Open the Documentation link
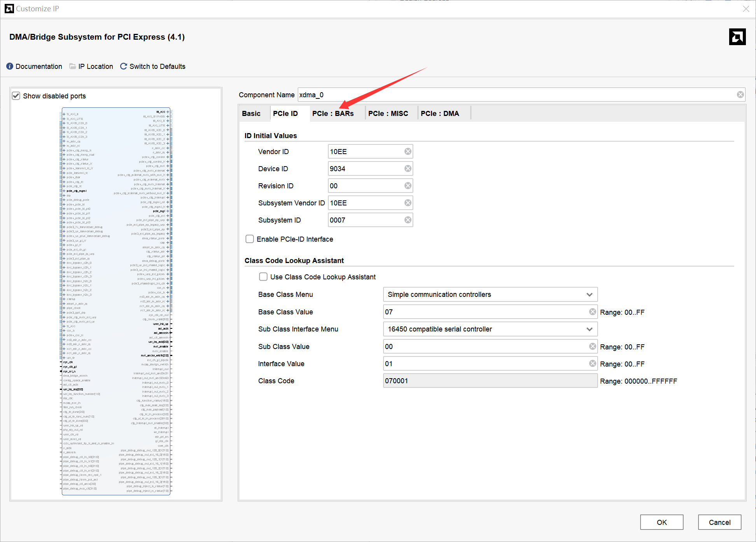 tap(39, 67)
